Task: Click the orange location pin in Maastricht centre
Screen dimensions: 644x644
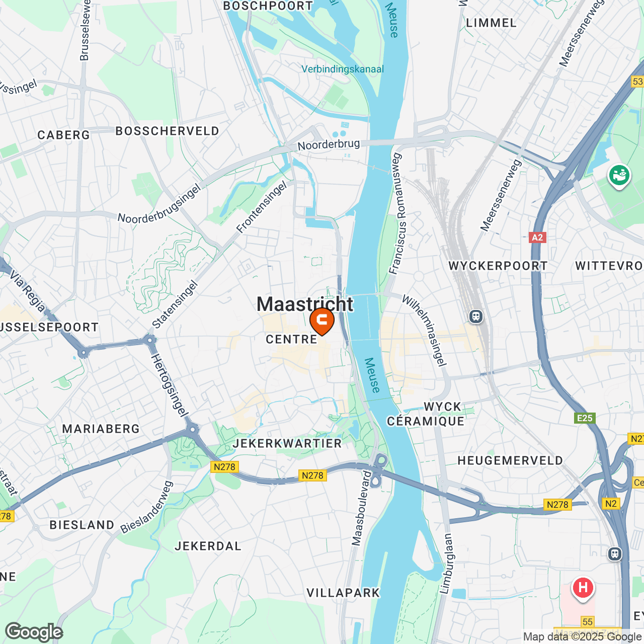Action: tap(322, 321)
